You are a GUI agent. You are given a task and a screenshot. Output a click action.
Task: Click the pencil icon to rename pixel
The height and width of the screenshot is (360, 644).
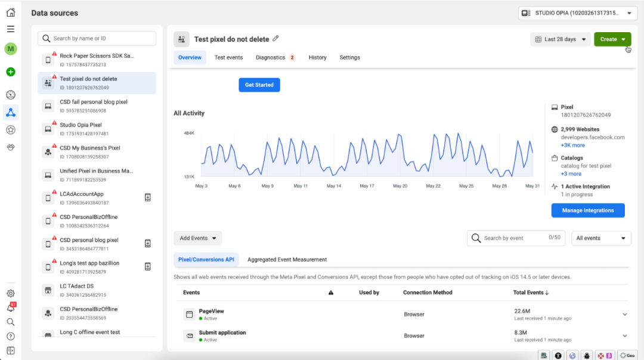pos(275,39)
